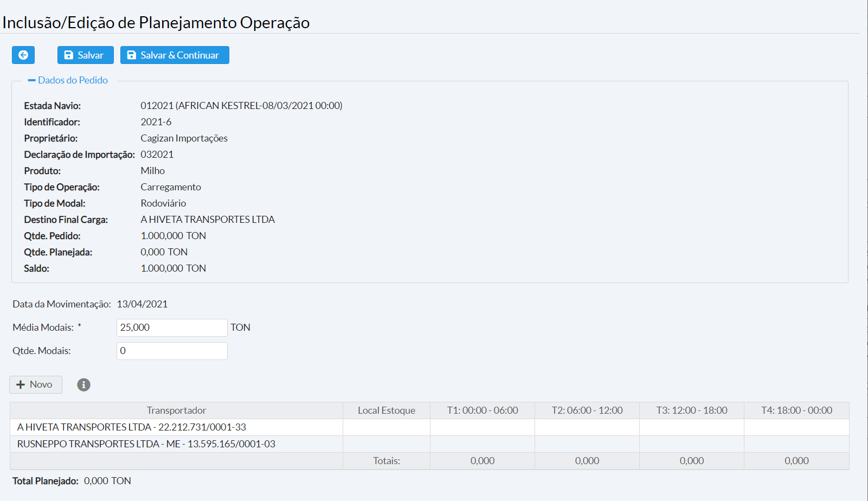This screenshot has height=501, width=868.
Task: Click the T2: 06:00 - 12:00 header
Action: pos(587,410)
